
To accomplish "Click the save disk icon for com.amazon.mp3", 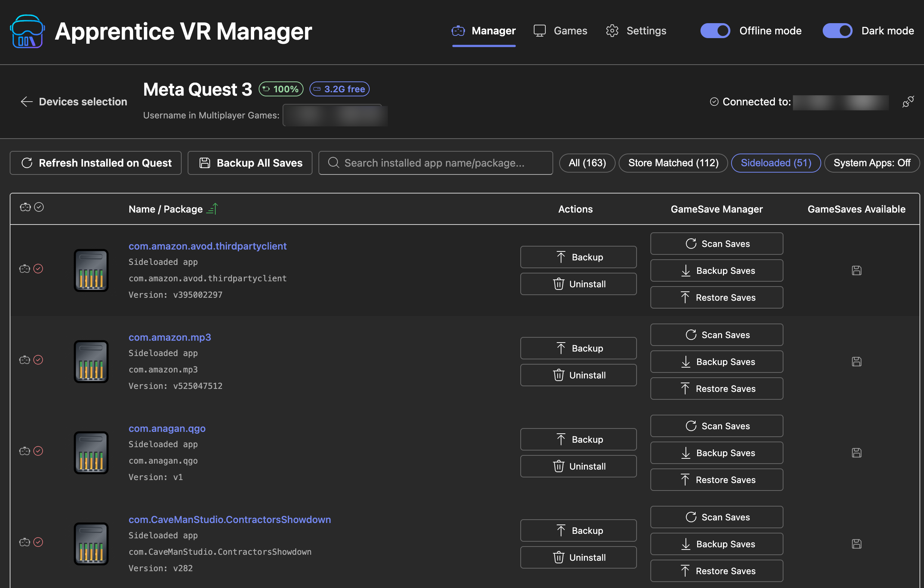I will (856, 362).
